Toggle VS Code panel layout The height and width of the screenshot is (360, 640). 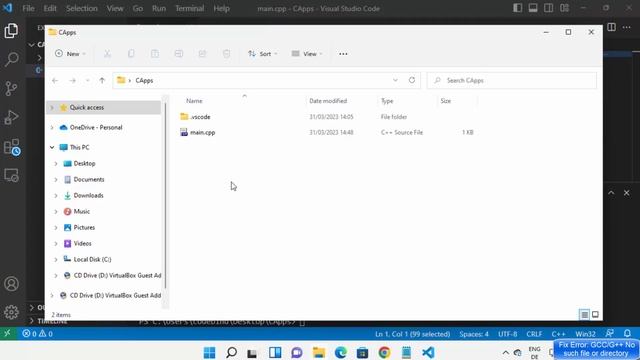533,8
